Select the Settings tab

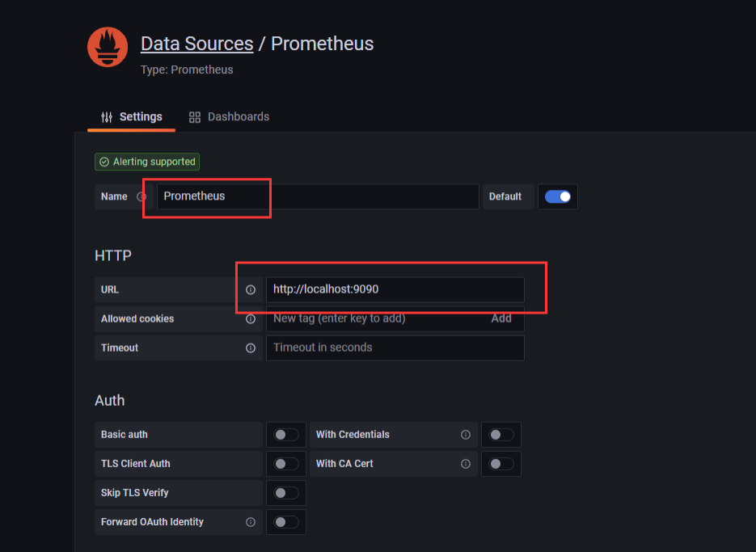(131, 117)
